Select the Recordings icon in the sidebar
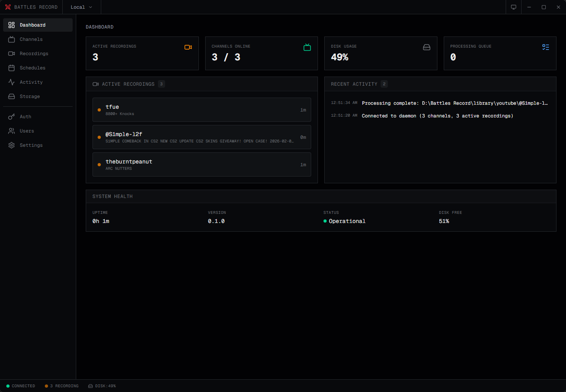Screen dimensions: 566x392 point(12,53)
